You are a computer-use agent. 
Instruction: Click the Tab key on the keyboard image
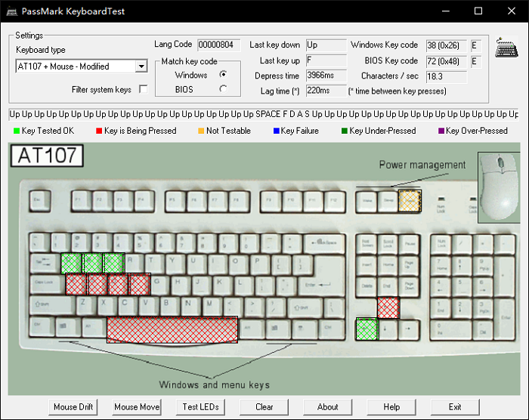[44, 263]
